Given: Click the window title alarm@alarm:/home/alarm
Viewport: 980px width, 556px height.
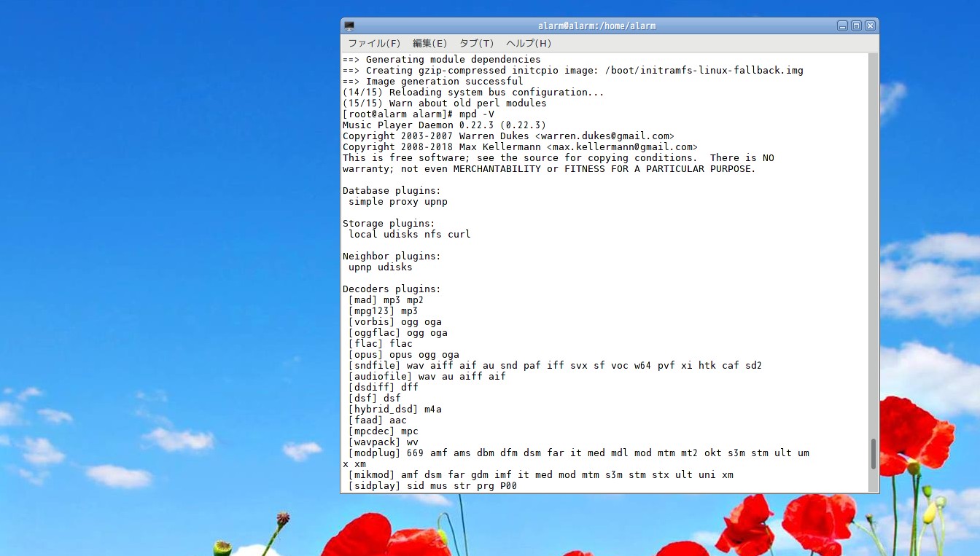Looking at the screenshot, I should [596, 26].
